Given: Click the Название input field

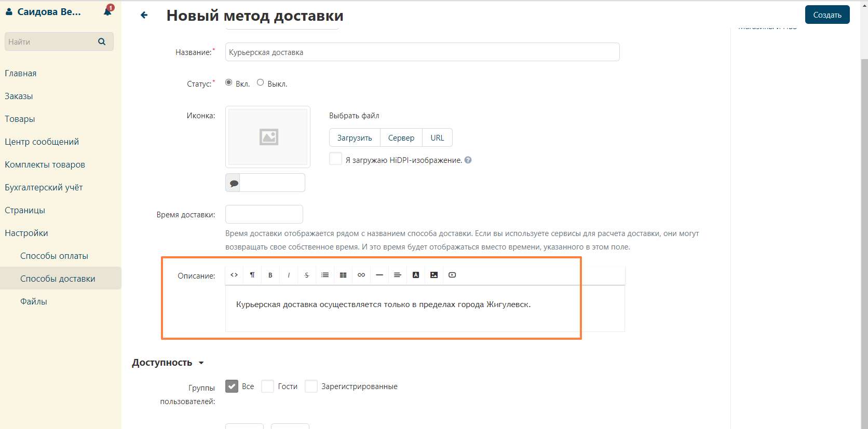Looking at the screenshot, I should click(422, 52).
